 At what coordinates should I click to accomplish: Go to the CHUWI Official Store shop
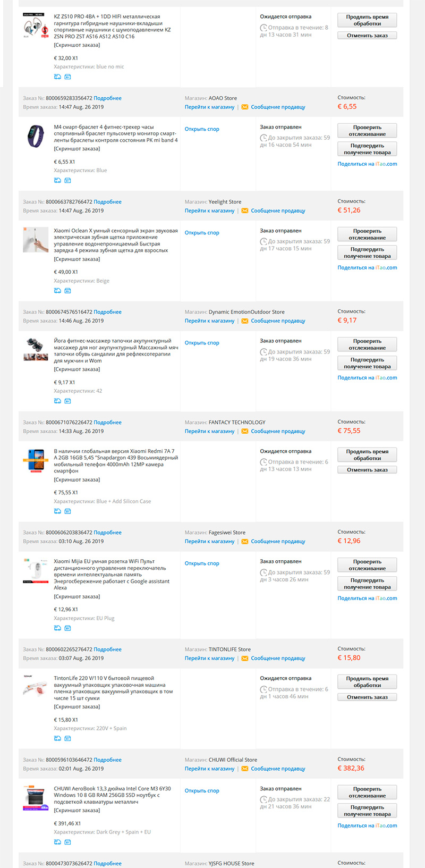click(x=209, y=769)
